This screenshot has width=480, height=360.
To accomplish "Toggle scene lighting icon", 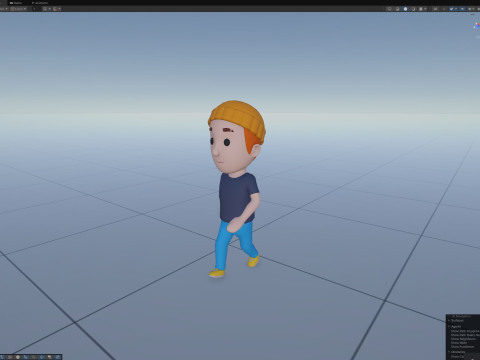I will (444, 9).
